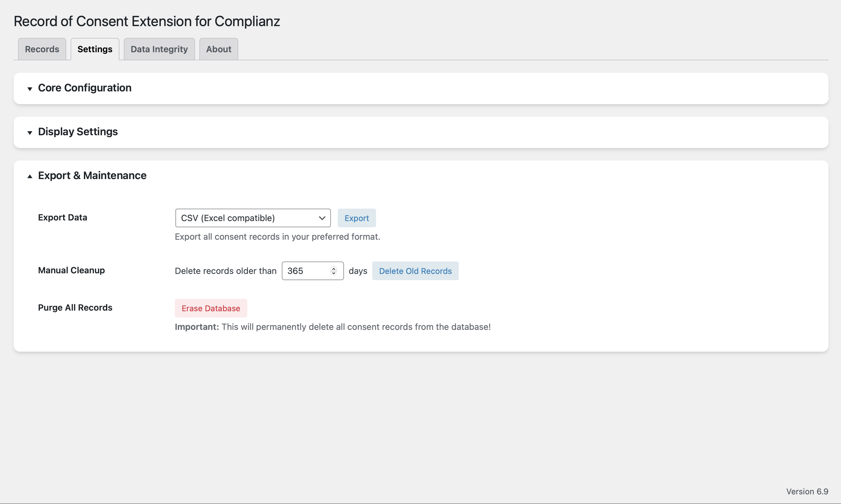The image size is (841, 504).
Task: Expand the Core Configuration disclosure triangle
Action: click(30, 89)
